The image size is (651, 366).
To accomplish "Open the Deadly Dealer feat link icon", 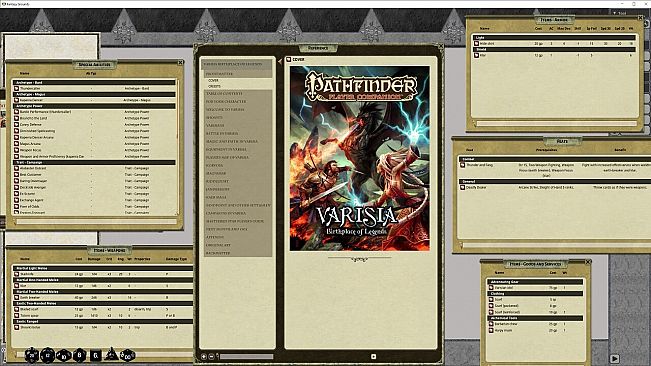I will [463, 188].
